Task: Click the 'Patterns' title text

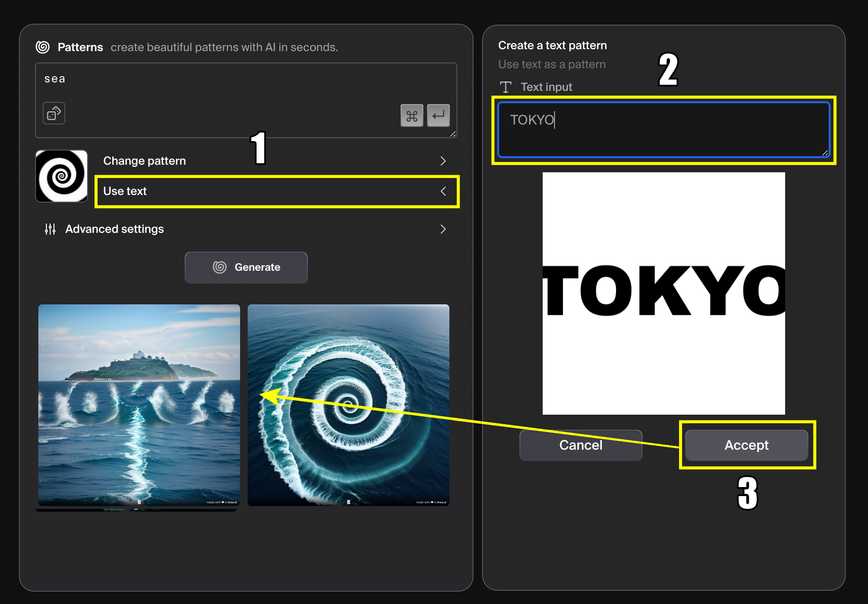Action: pyautogui.click(x=81, y=47)
